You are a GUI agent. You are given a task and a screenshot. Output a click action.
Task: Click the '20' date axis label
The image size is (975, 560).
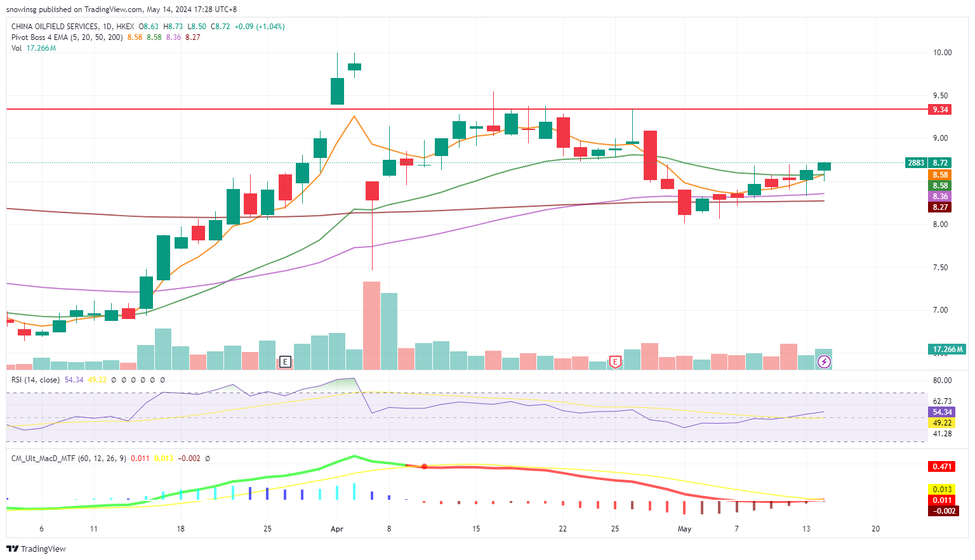click(875, 529)
